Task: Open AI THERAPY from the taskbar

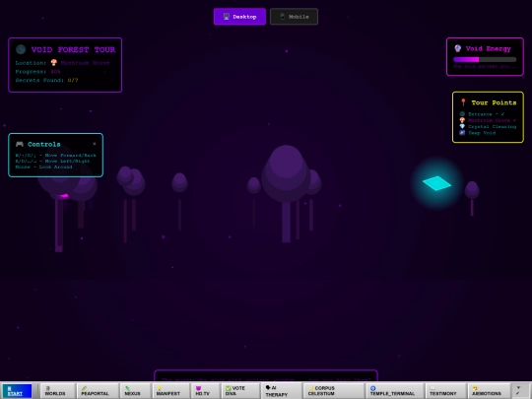Action: pyautogui.click(x=281, y=391)
